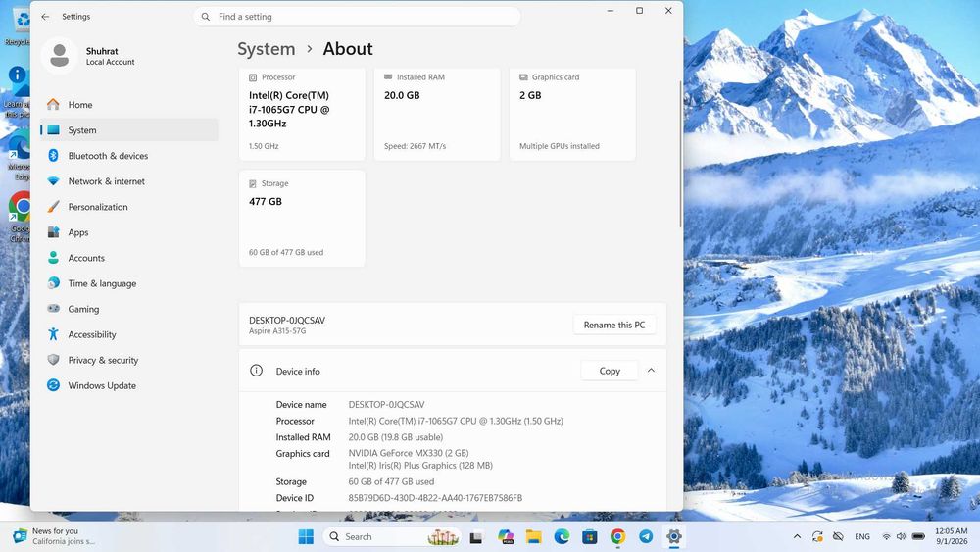Image resolution: width=980 pixels, height=552 pixels.
Task: Collapse the Device info section chevron
Action: point(651,371)
